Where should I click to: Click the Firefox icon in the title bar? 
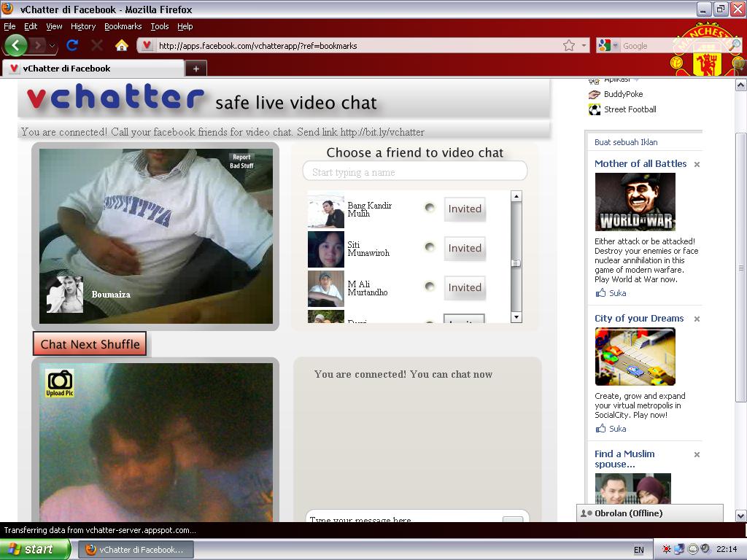point(7,9)
